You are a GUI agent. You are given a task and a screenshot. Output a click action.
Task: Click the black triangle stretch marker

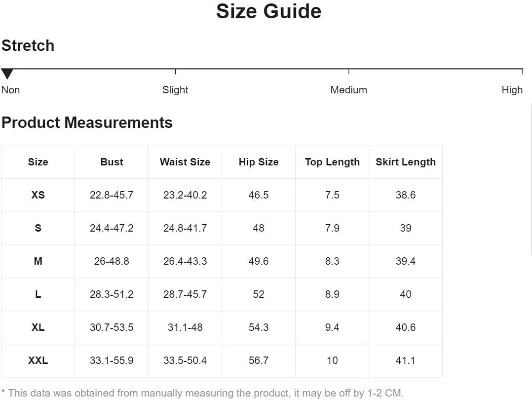(7, 75)
